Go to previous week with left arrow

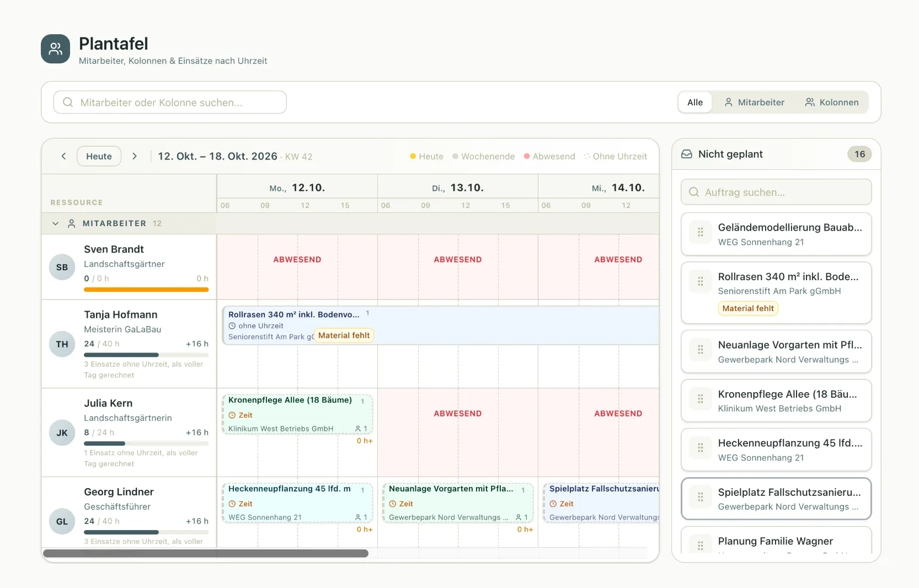tap(63, 156)
